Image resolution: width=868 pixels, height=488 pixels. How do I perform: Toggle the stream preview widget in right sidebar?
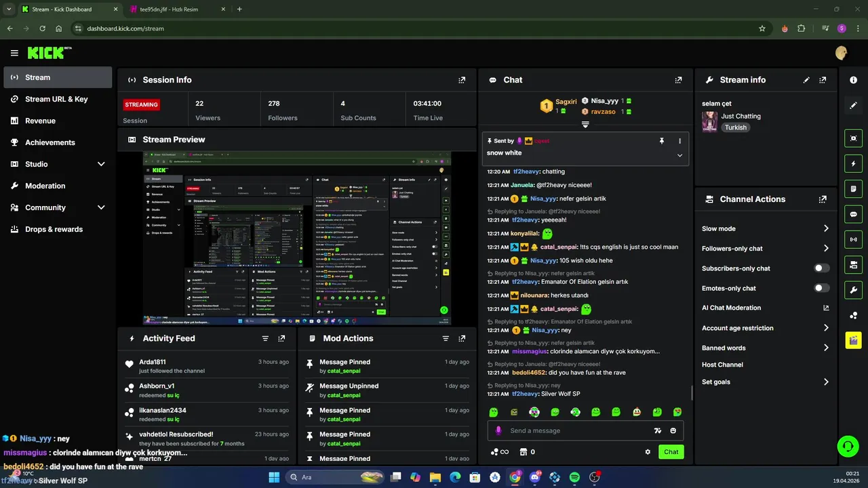pos(853,138)
